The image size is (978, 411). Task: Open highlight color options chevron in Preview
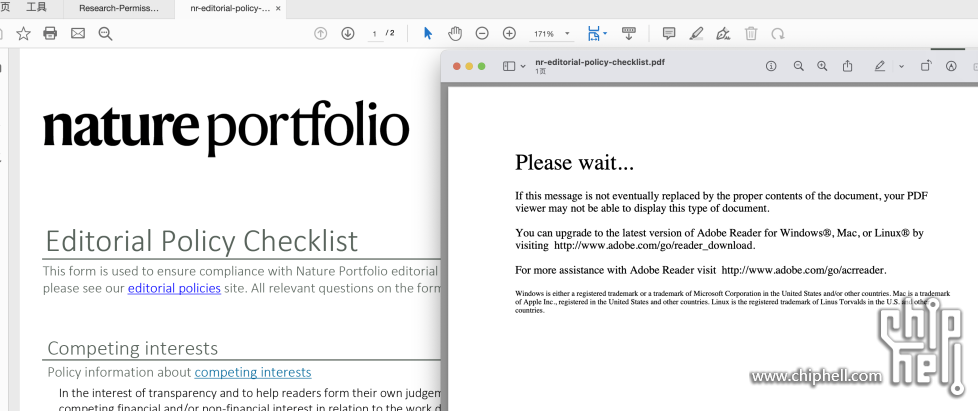coord(901,66)
